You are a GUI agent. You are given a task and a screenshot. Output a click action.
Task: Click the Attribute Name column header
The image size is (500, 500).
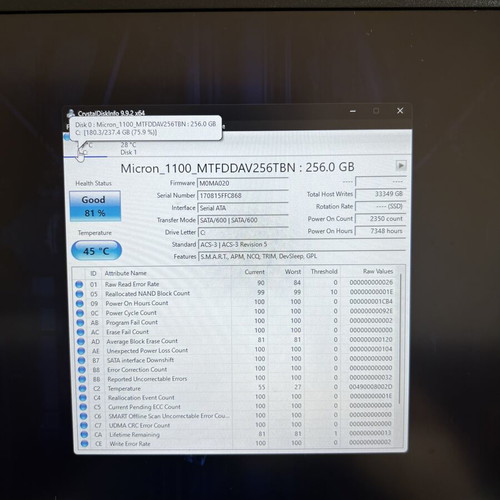tap(126, 273)
